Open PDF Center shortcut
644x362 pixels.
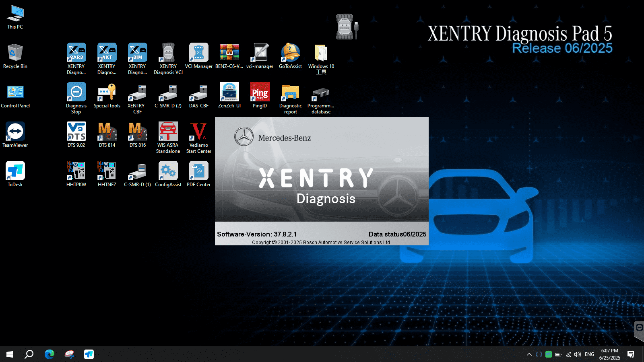(x=199, y=174)
